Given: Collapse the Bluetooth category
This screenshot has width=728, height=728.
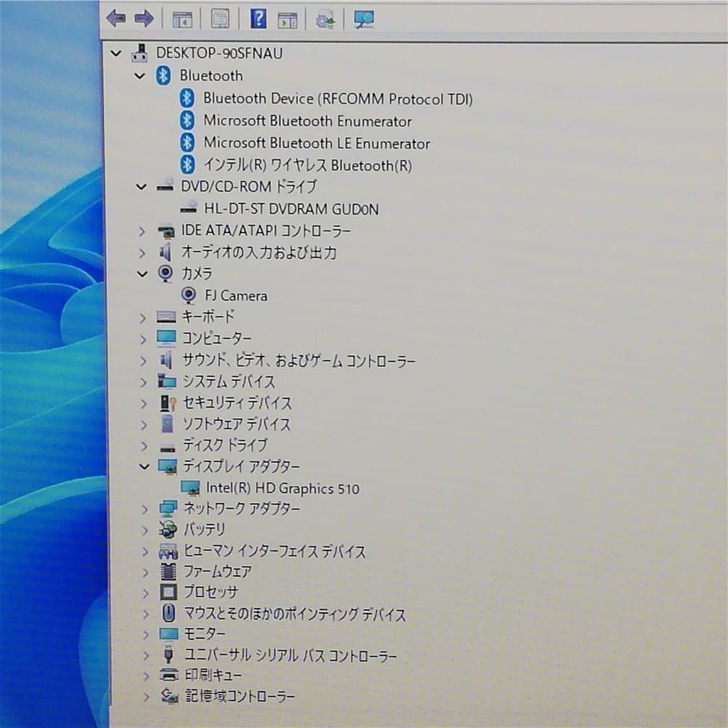Looking at the screenshot, I should click(140, 76).
